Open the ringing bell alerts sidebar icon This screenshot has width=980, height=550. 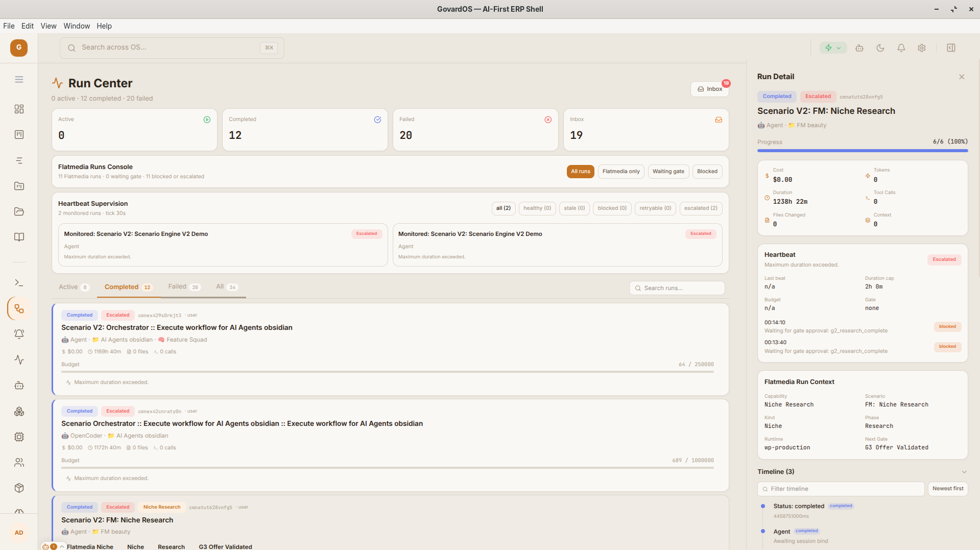(x=19, y=334)
